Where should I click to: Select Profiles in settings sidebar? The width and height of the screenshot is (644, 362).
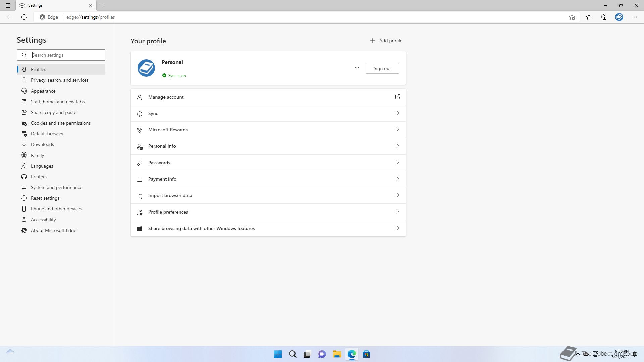point(61,69)
